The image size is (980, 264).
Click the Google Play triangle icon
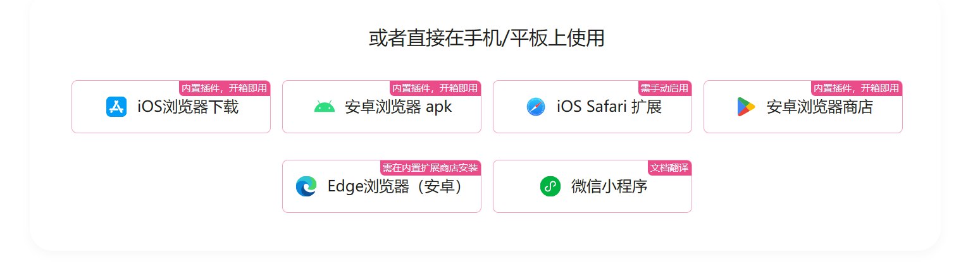coord(746,107)
